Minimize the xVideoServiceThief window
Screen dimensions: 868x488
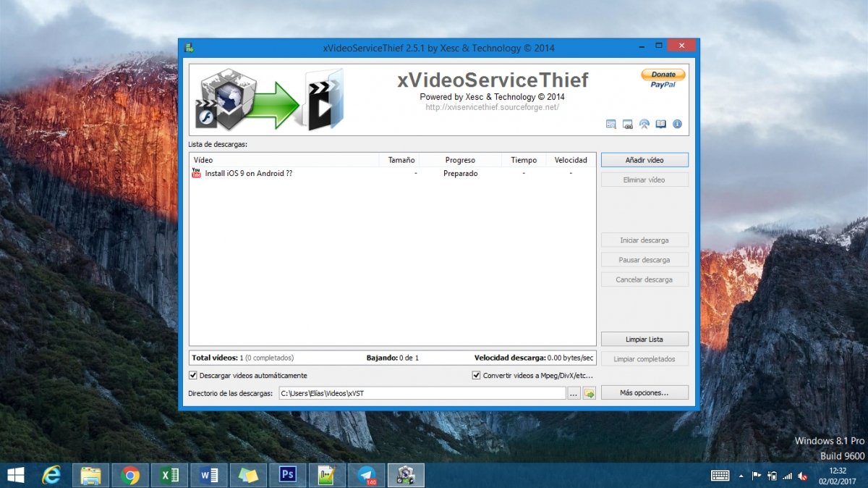(642, 46)
